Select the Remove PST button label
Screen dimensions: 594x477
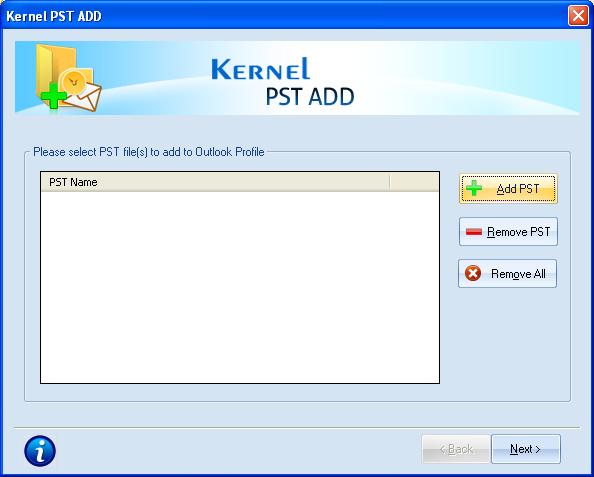[x=519, y=231]
